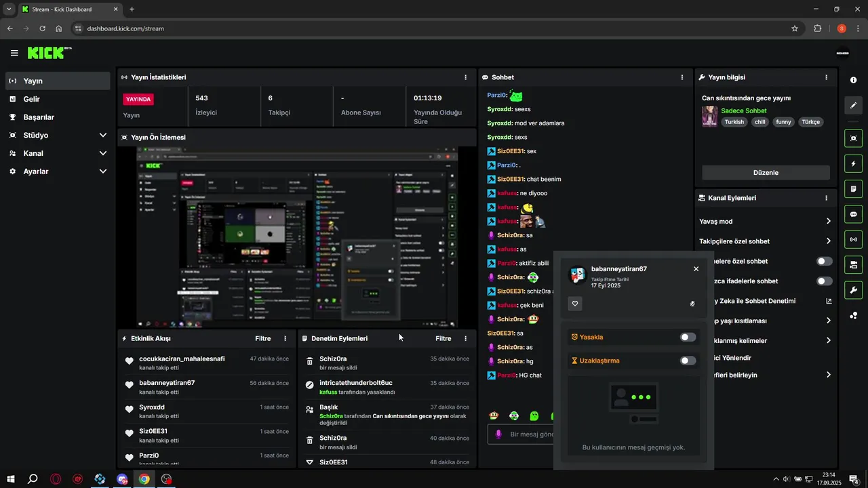Image resolution: width=868 pixels, height=488 pixels.
Task: Close the babanneyatiran67 user popup
Action: coord(696,269)
